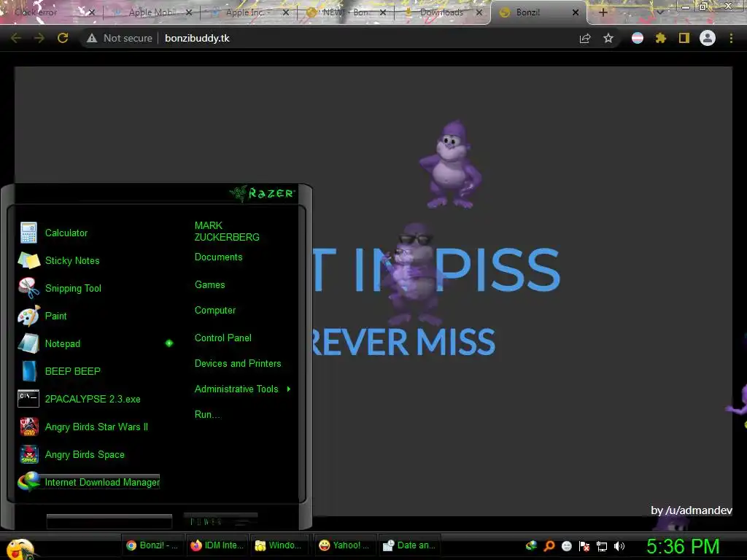Switch to Yahoo! taskbar button

[344, 545]
